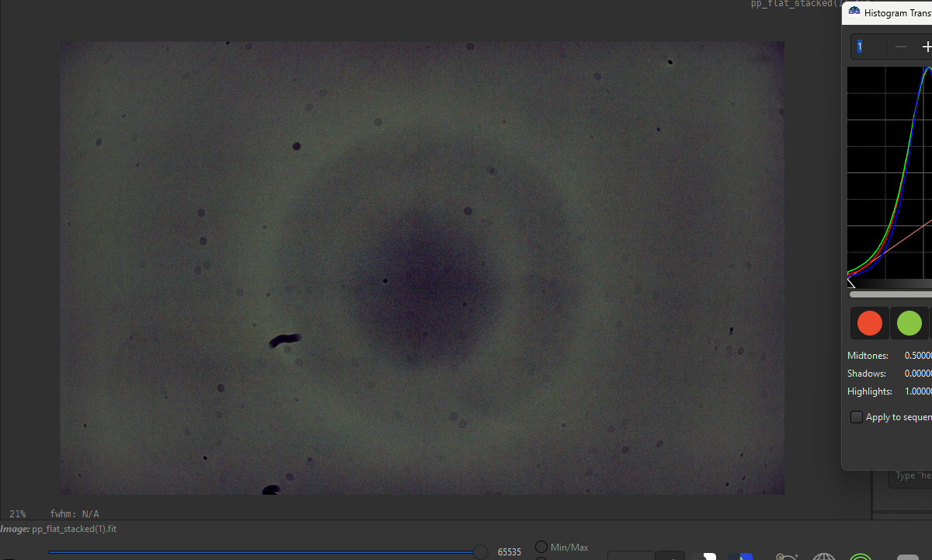Select the Min/Max display radio button

(x=541, y=548)
